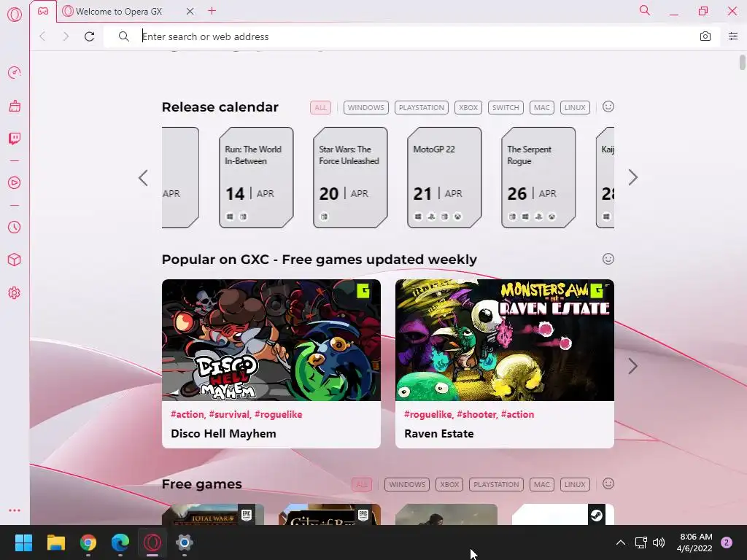Image resolution: width=747 pixels, height=560 pixels.
Task: Toggle LINUX filter in Release calendar
Action: 575,108
